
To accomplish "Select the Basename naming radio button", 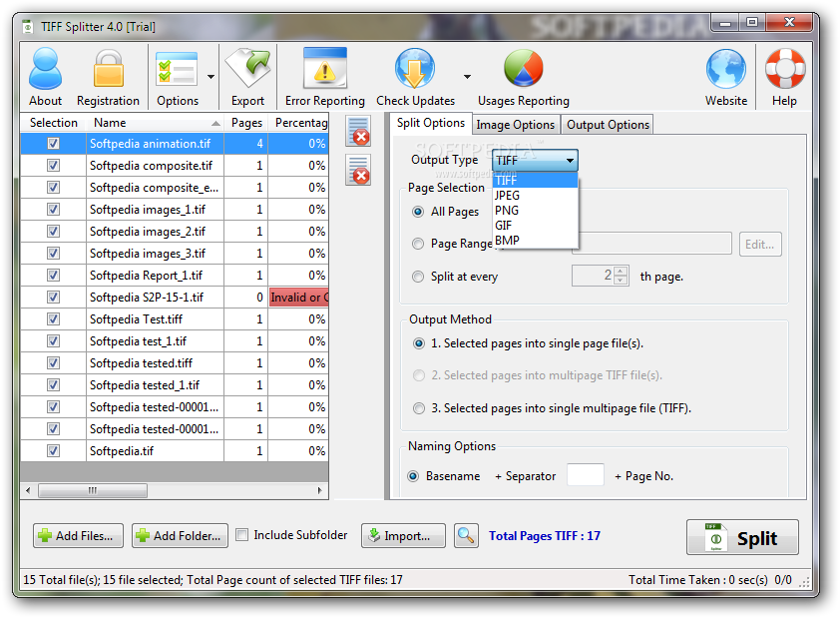I will pyautogui.click(x=413, y=476).
